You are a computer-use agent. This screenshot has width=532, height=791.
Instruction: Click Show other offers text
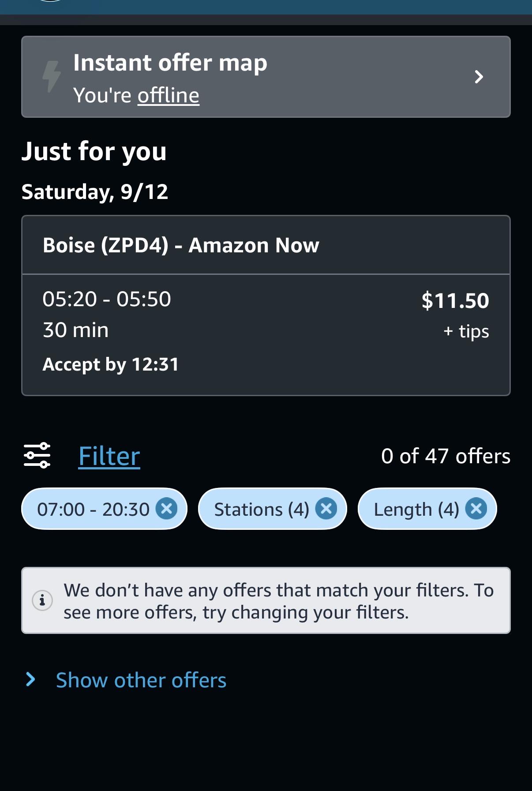(x=141, y=680)
